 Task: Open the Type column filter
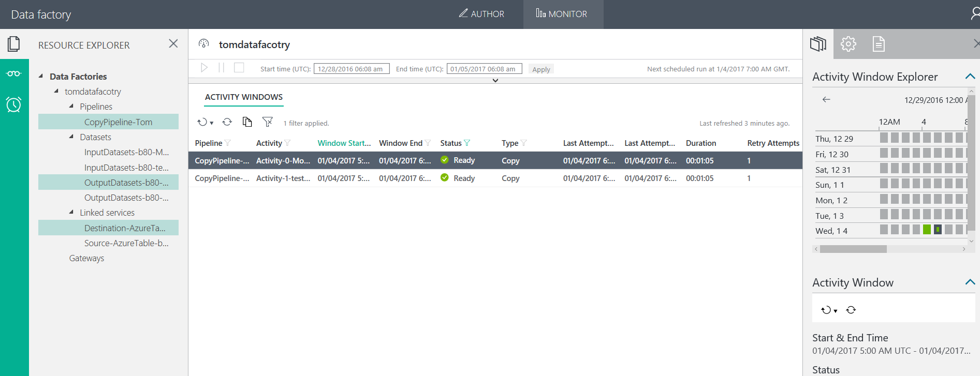[524, 143]
